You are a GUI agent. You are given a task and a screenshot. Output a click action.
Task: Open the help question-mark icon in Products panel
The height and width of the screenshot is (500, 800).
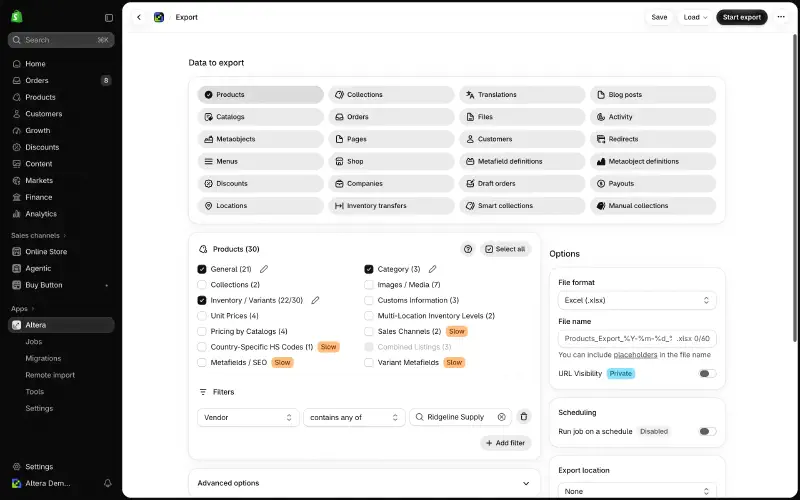point(468,249)
